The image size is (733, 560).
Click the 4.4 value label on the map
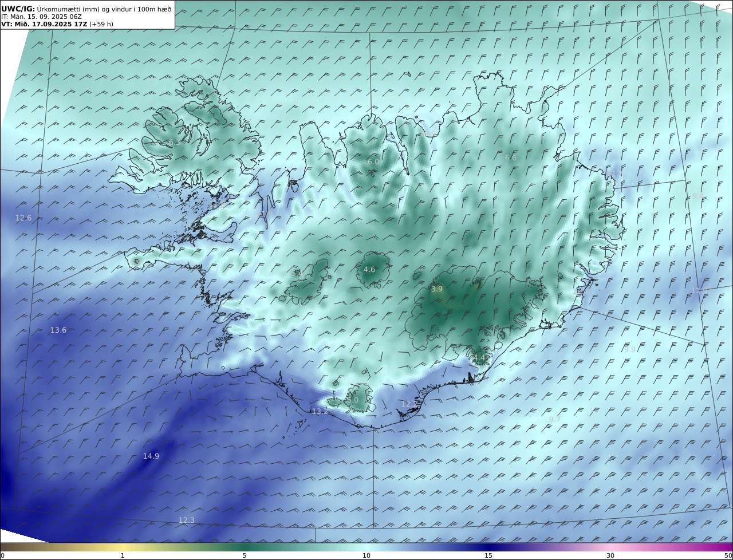click(x=479, y=358)
